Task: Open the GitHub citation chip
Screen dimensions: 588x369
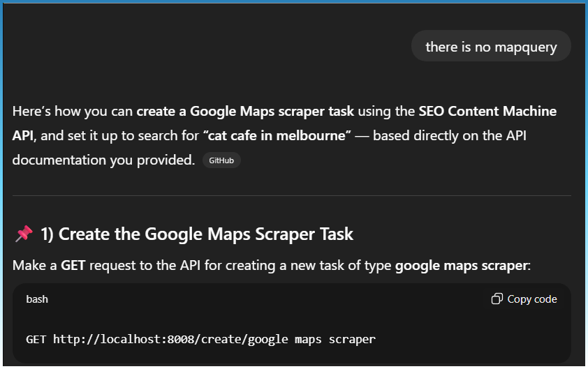Action: pos(221,160)
